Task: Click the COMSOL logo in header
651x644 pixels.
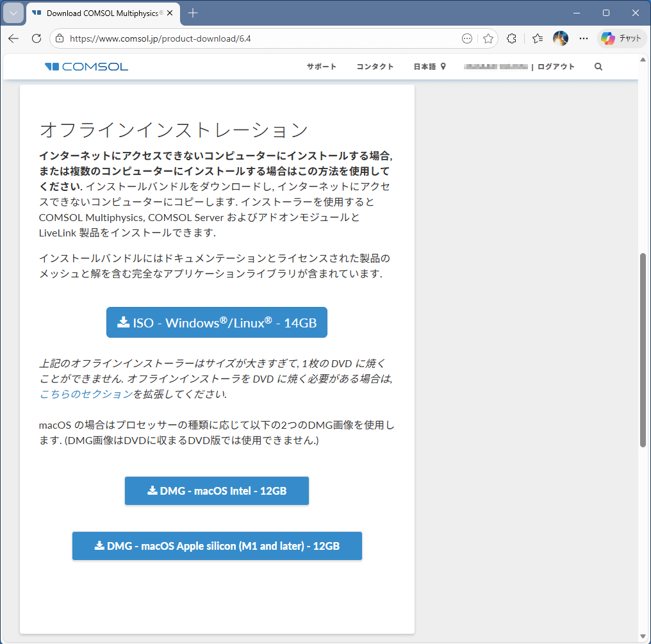Action: [x=87, y=67]
